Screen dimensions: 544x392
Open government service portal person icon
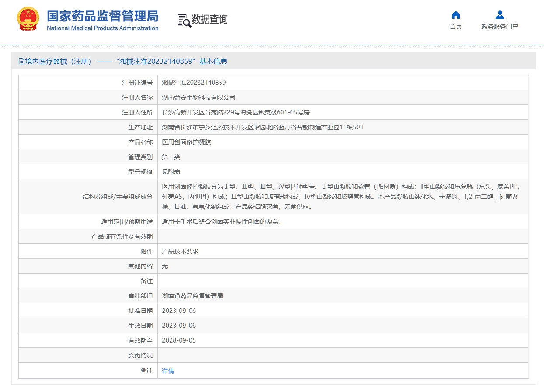[x=500, y=15]
